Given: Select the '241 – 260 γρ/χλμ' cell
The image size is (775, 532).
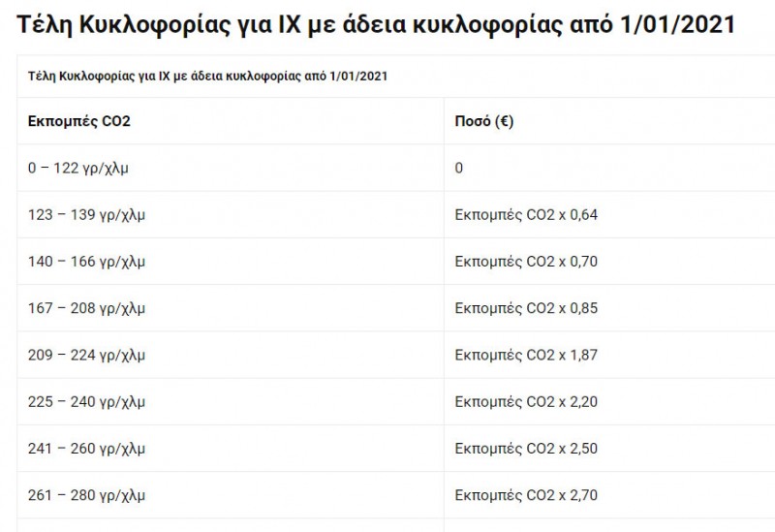Looking at the screenshot, I should pyautogui.click(x=86, y=449).
